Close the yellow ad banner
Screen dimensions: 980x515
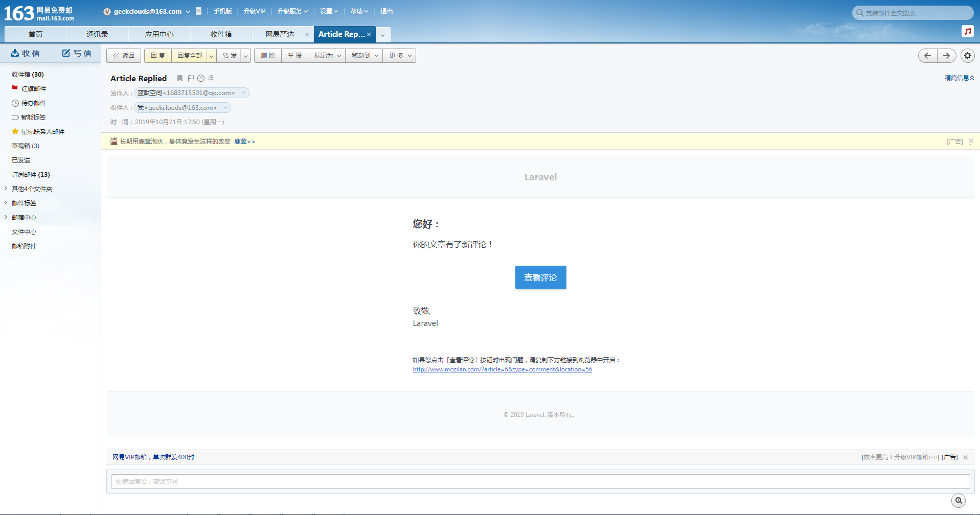pos(971,141)
